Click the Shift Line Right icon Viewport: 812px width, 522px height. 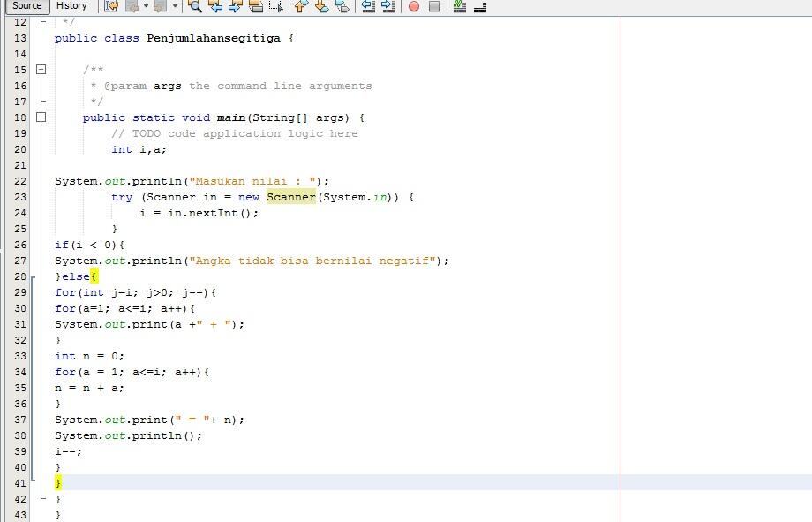click(387, 6)
